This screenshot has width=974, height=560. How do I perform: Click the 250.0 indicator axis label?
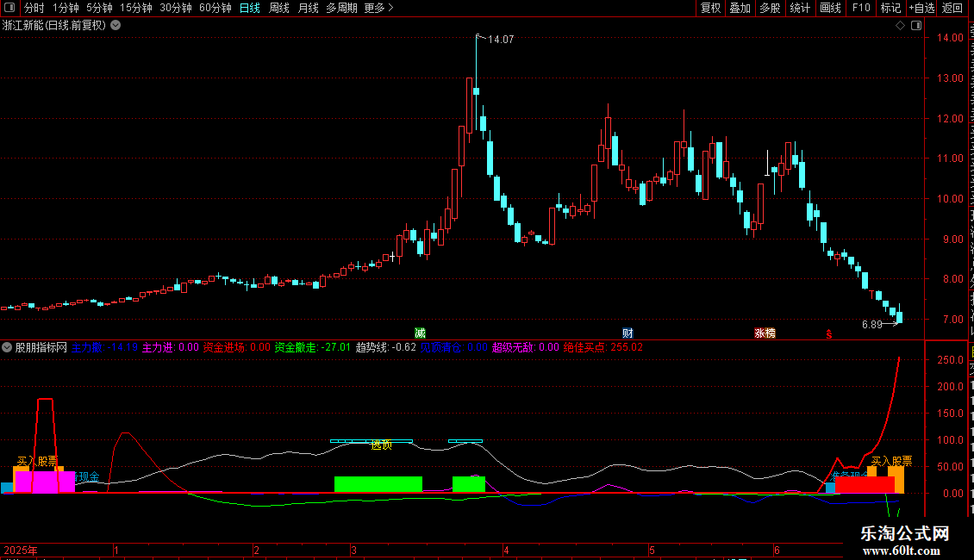(x=950, y=360)
